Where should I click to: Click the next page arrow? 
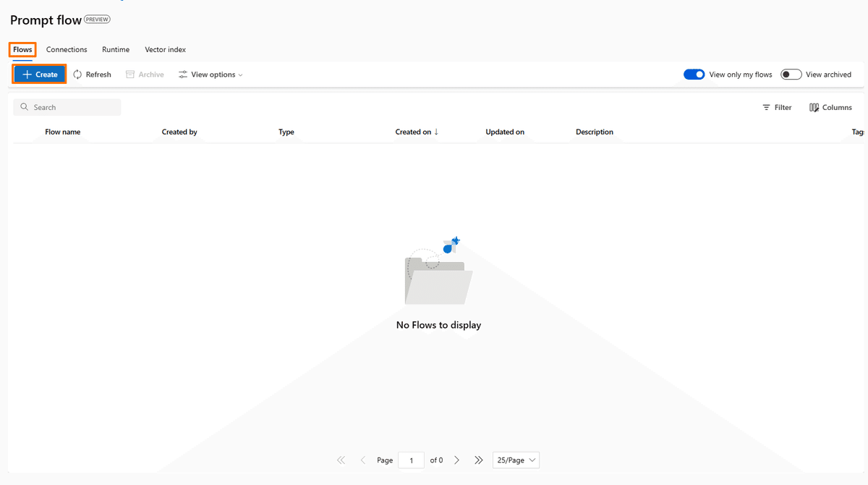pos(456,460)
